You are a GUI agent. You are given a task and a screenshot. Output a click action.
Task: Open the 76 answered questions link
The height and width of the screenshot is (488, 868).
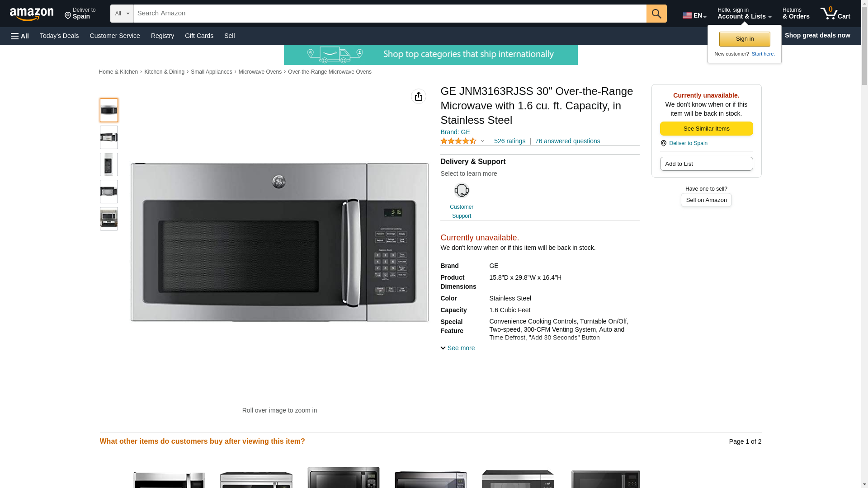coord(567,141)
